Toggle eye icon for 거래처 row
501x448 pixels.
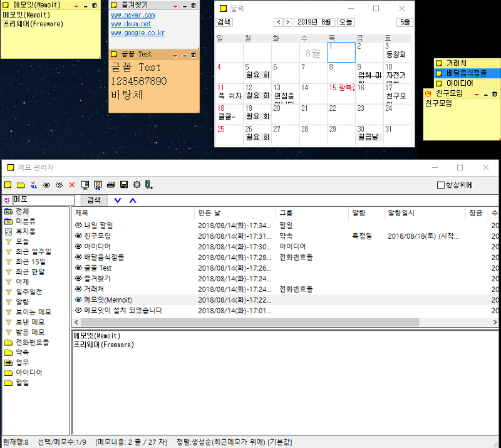[x=78, y=289]
